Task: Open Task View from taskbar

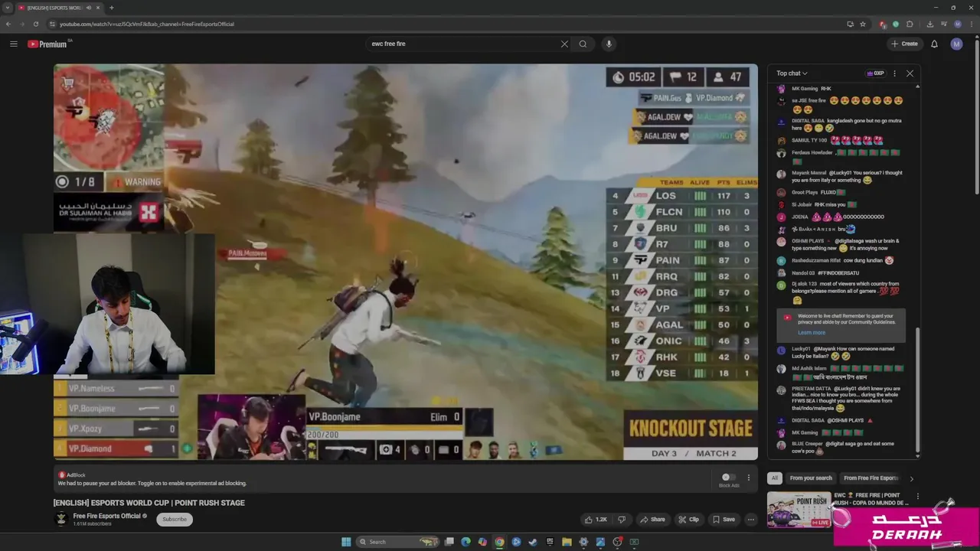Action: pos(449,542)
